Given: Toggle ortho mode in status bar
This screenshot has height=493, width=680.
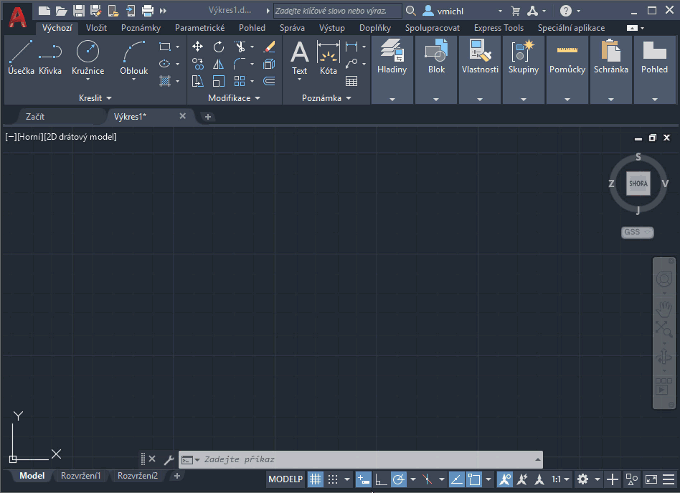Looking at the screenshot, I should tap(381, 480).
